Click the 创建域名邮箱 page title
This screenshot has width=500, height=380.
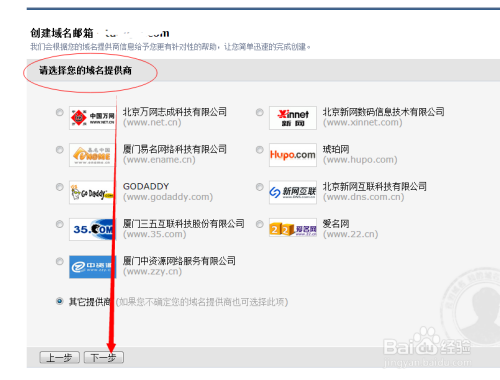coord(62,33)
